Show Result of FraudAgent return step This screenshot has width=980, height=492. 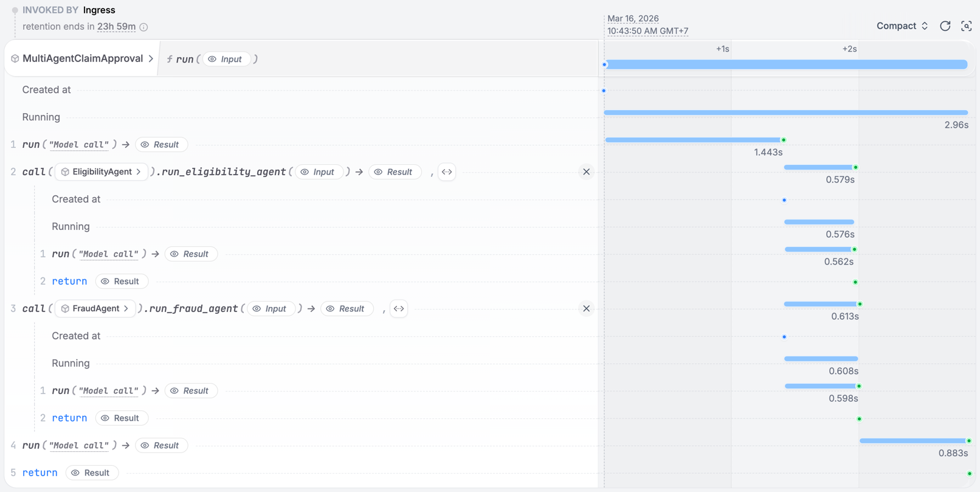(x=121, y=418)
